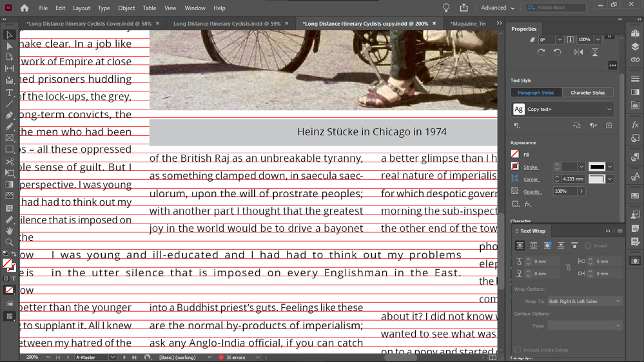This screenshot has height=362, width=644.
Task: Click the Home icon in top bar
Action: pos(24,8)
